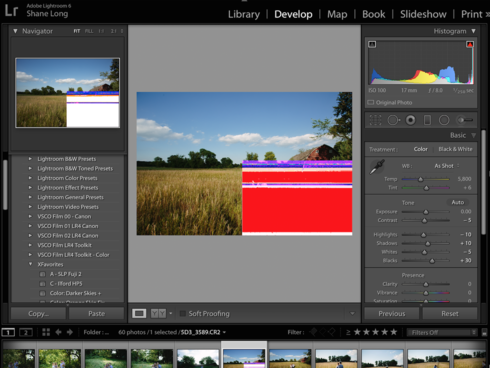Open the Map module
The width and height of the screenshot is (490, 368).
coord(337,14)
